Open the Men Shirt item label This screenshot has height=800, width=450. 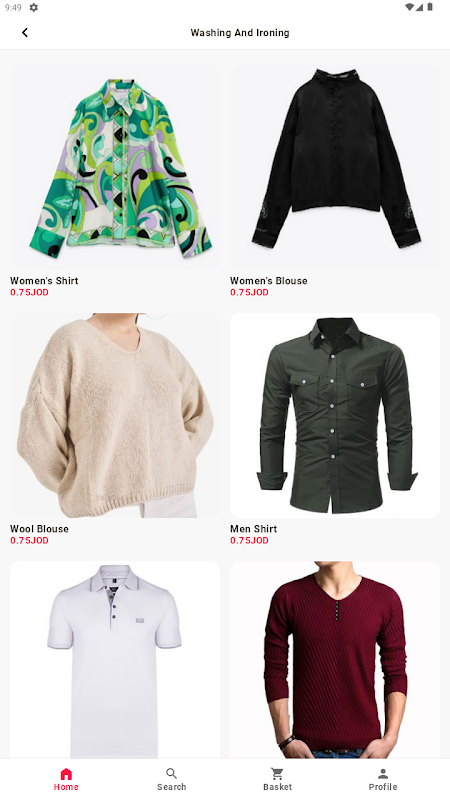click(x=254, y=529)
